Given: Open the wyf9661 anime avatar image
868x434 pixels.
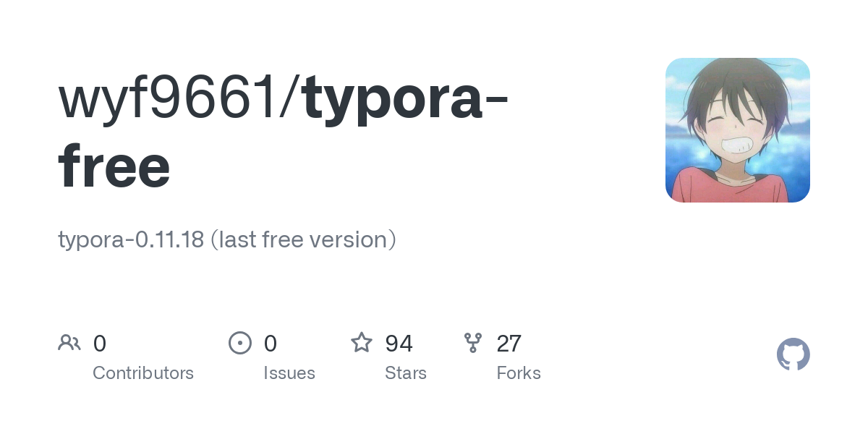Looking at the screenshot, I should [738, 130].
